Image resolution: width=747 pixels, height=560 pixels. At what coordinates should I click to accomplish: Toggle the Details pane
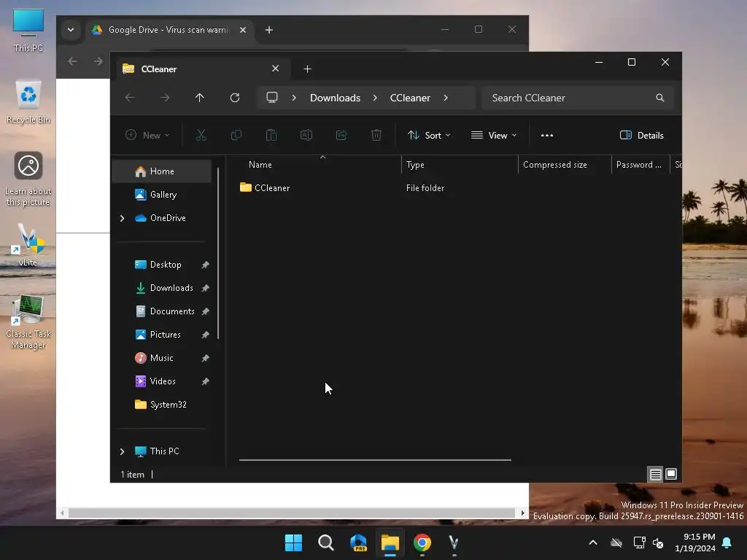(x=642, y=135)
